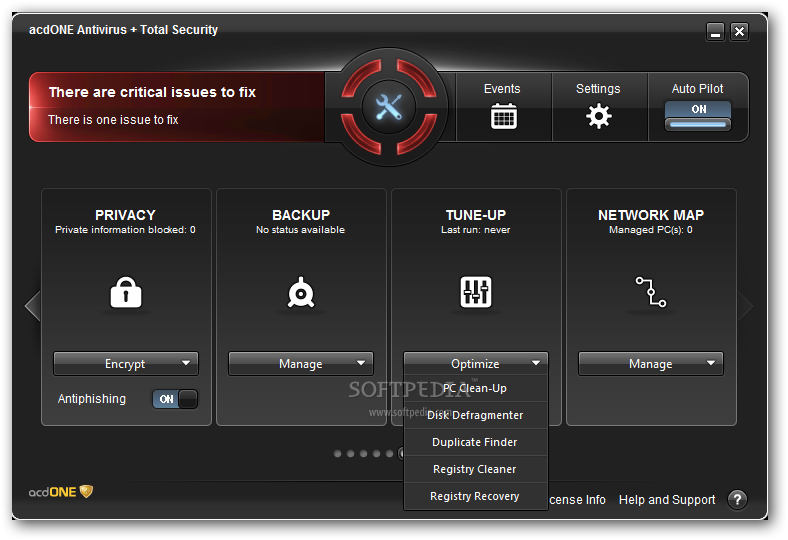
Task: Click the third page indicator dot
Action: click(x=363, y=454)
